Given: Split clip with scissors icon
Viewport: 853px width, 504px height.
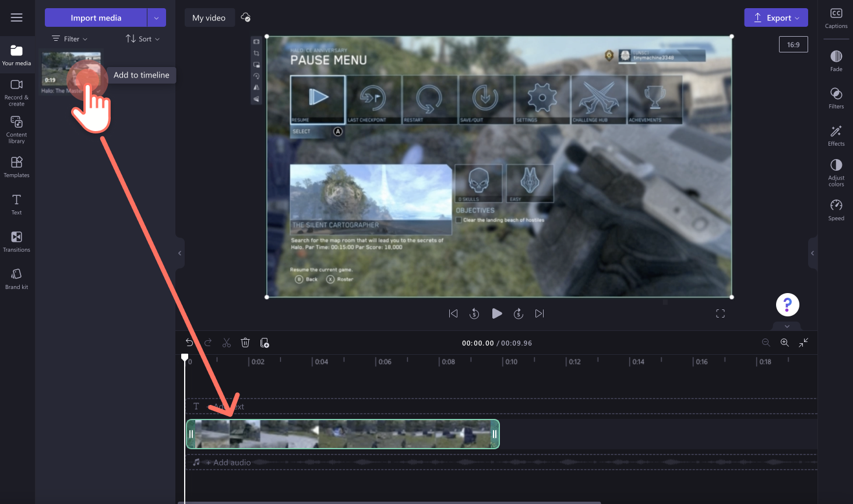Looking at the screenshot, I should (227, 343).
